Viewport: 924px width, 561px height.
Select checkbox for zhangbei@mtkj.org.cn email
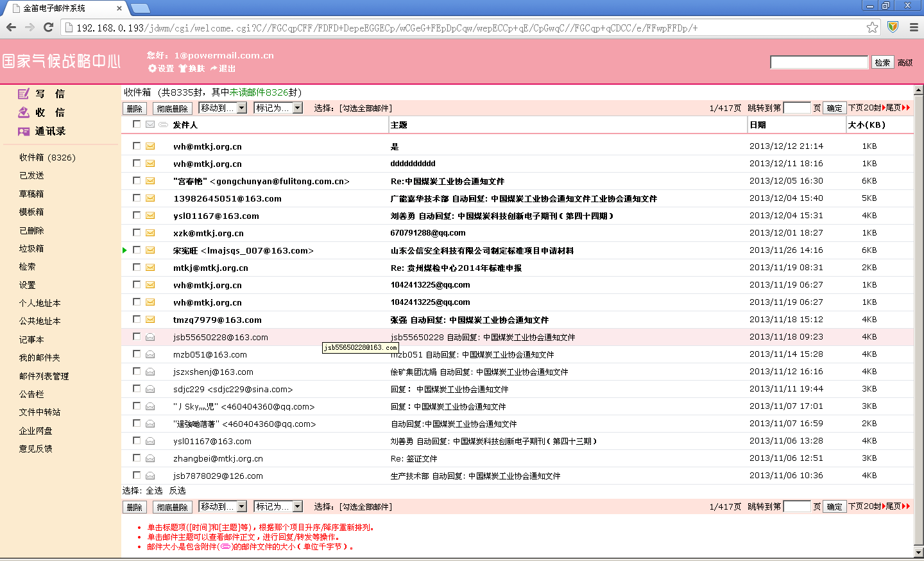point(137,458)
